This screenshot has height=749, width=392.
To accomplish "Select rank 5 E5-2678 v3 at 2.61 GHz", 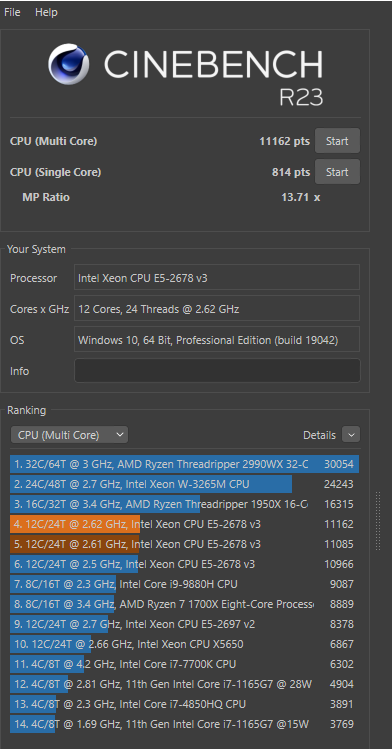I will click(x=185, y=544).
